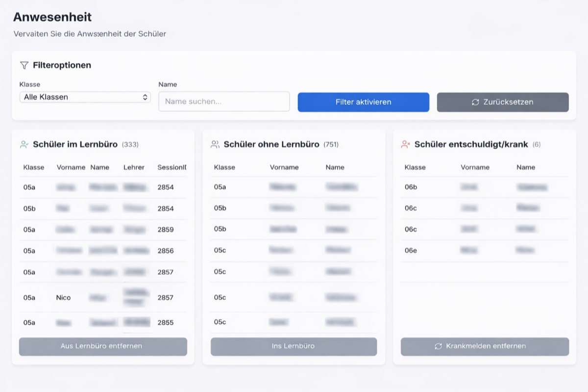Select the 06b row in entschuldigt/krank table

[x=484, y=187]
